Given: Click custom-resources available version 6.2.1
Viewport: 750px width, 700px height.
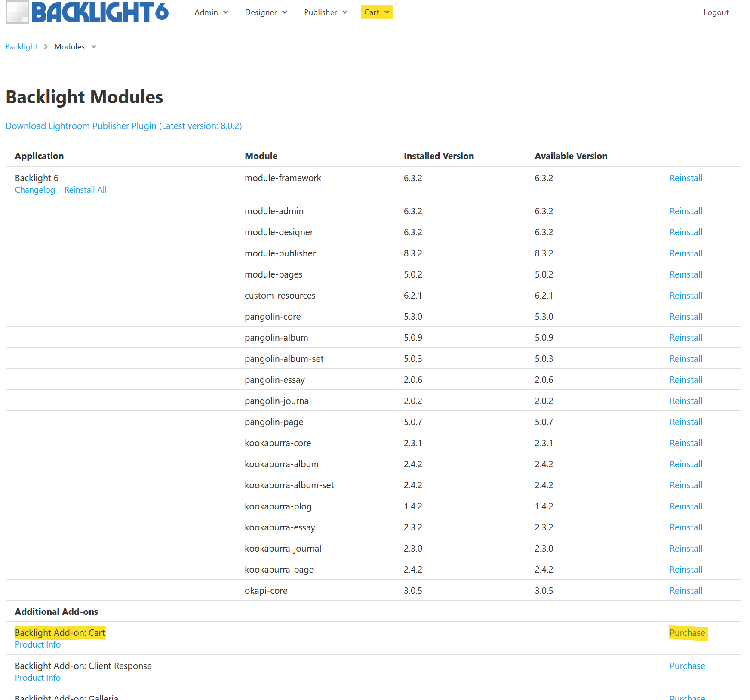Looking at the screenshot, I should coord(544,296).
